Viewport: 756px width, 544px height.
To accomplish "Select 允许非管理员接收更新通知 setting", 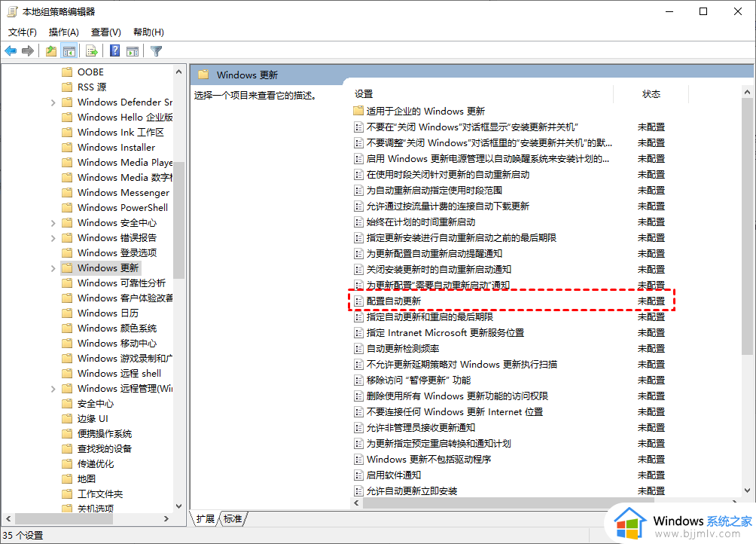I will click(421, 428).
